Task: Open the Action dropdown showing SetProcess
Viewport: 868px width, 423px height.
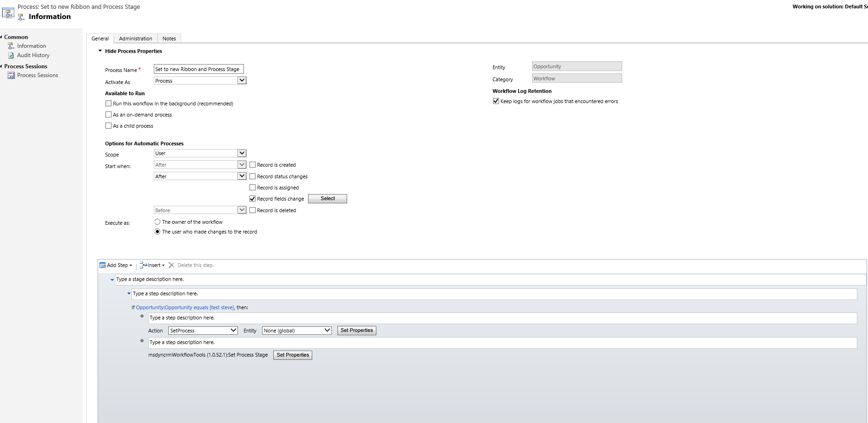Action: point(202,330)
